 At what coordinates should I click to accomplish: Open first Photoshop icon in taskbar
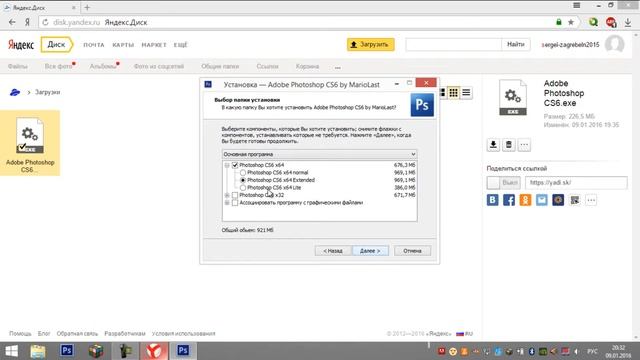[67, 351]
